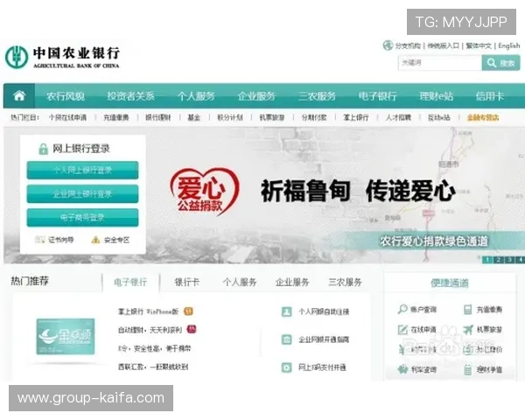Click the Agricultural Bank of China logo
This screenshot has width=525, height=420.
click(x=62, y=57)
